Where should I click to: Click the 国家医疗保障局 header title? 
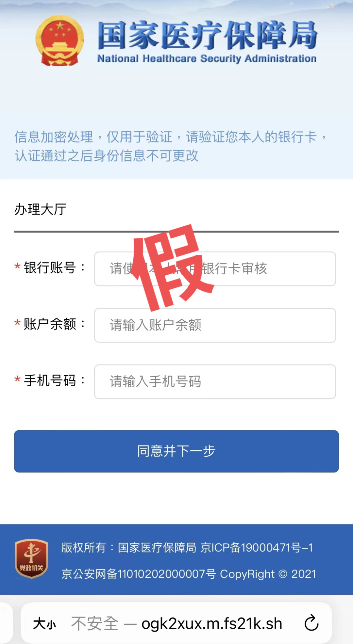click(207, 37)
